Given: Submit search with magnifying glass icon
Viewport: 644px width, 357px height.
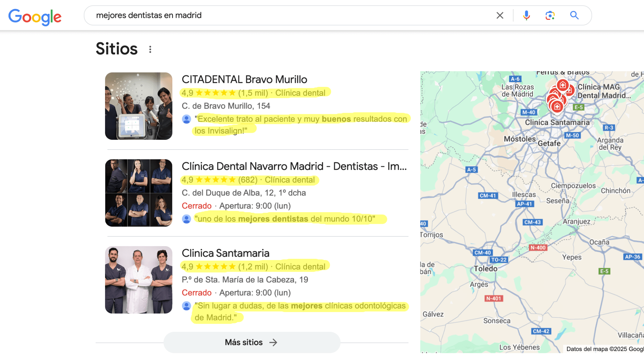Looking at the screenshot, I should click(x=574, y=15).
